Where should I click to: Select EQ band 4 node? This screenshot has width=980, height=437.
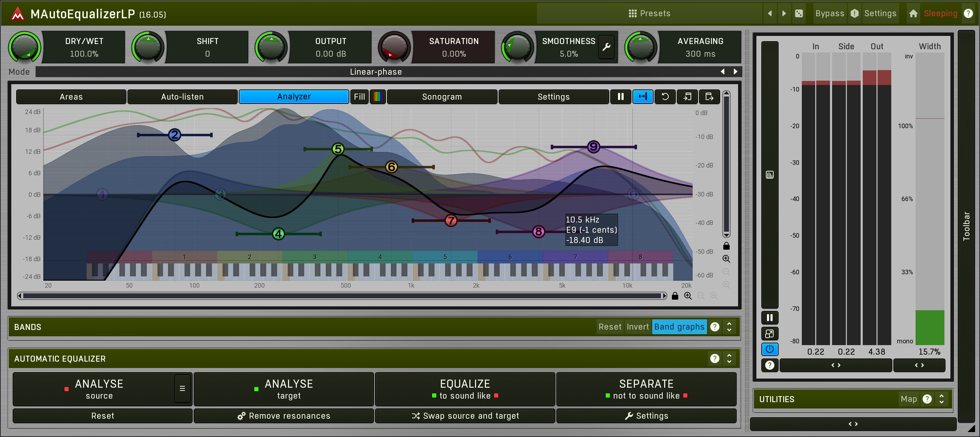tap(279, 233)
